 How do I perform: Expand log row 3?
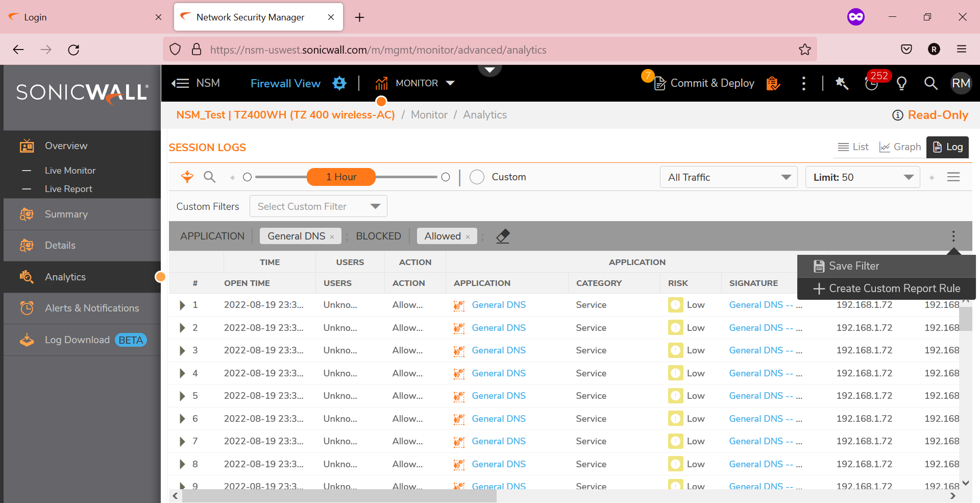point(182,351)
